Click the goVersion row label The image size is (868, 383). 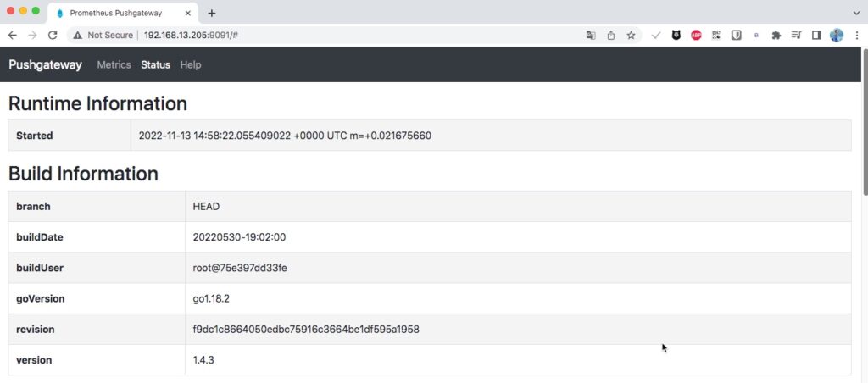(41, 299)
